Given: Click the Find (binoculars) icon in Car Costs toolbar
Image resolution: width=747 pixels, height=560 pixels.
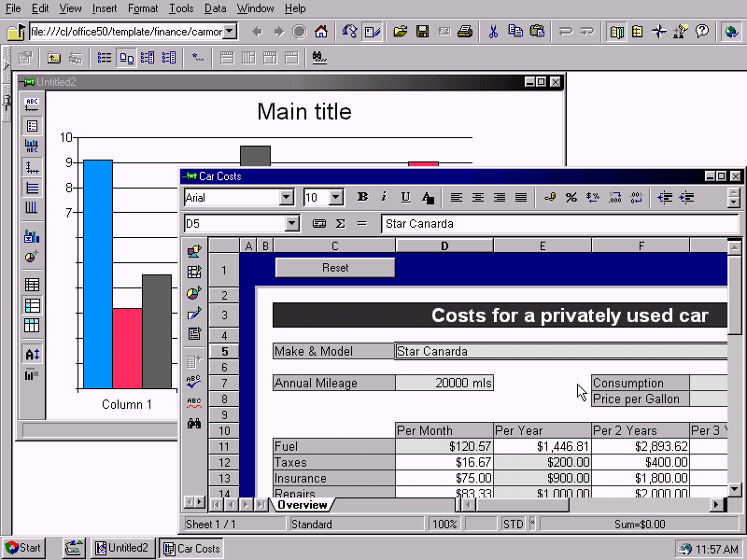Looking at the screenshot, I should pyautogui.click(x=194, y=423).
